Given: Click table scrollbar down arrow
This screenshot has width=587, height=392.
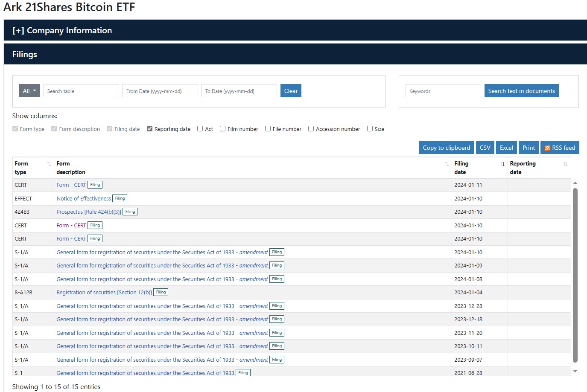Looking at the screenshot, I should (575, 371).
